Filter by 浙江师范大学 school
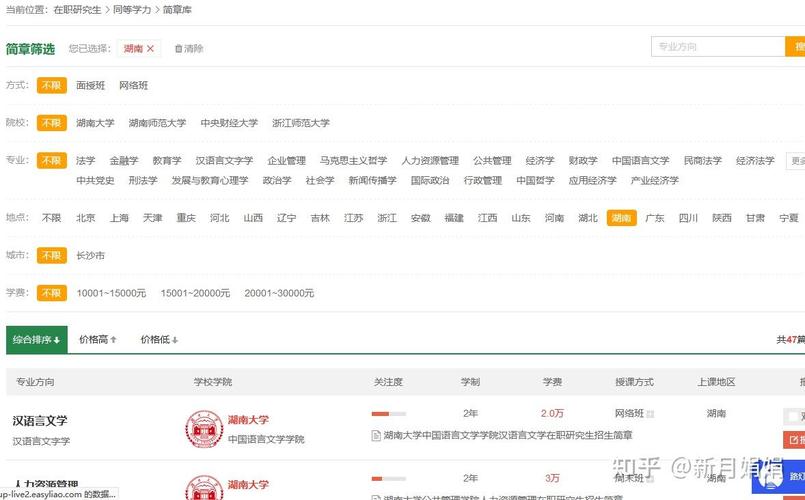Image resolution: width=805 pixels, height=500 pixels. [301, 123]
